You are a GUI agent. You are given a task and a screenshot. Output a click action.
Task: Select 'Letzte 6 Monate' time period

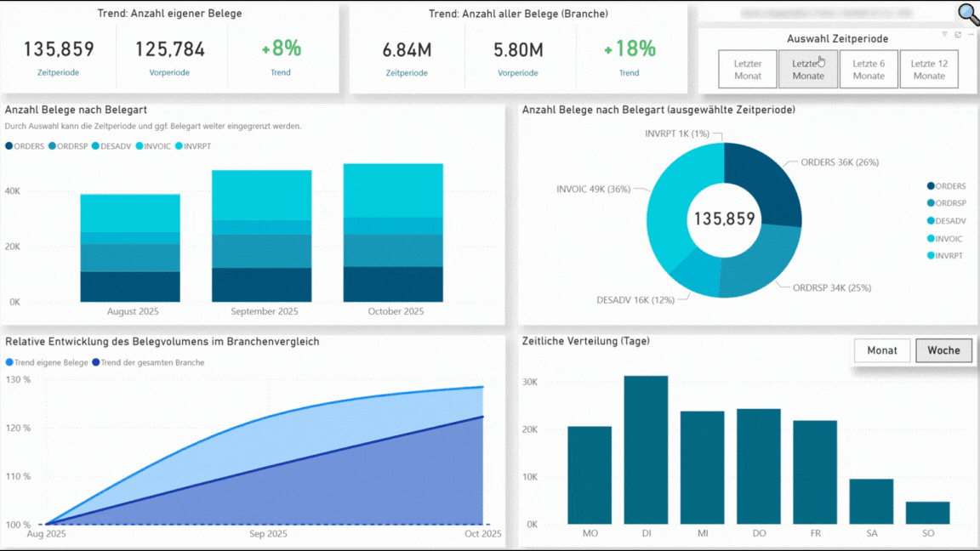click(869, 70)
